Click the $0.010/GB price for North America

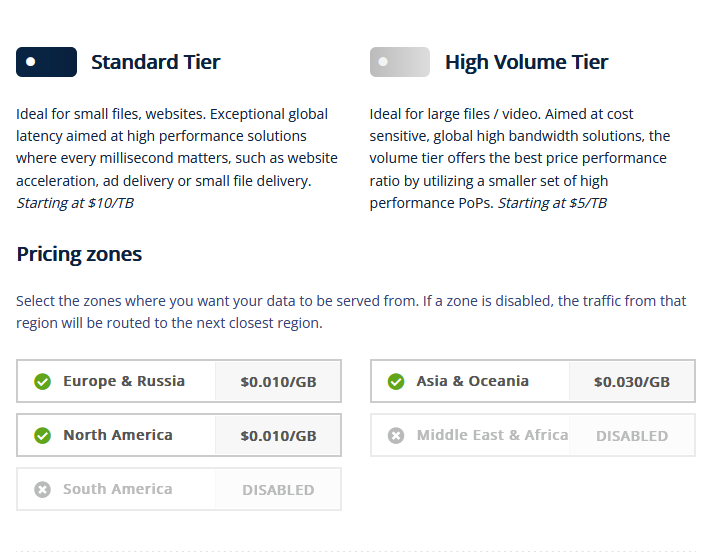278,436
